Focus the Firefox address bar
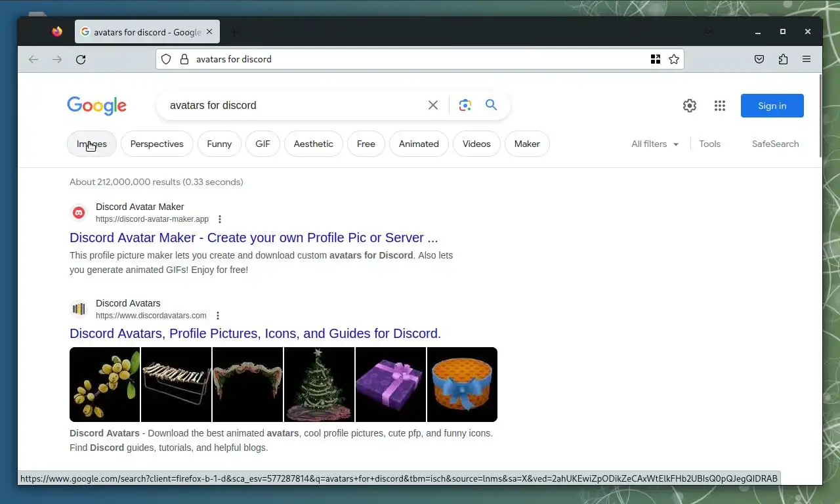Screen dimensions: 840x504 tap(420, 59)
